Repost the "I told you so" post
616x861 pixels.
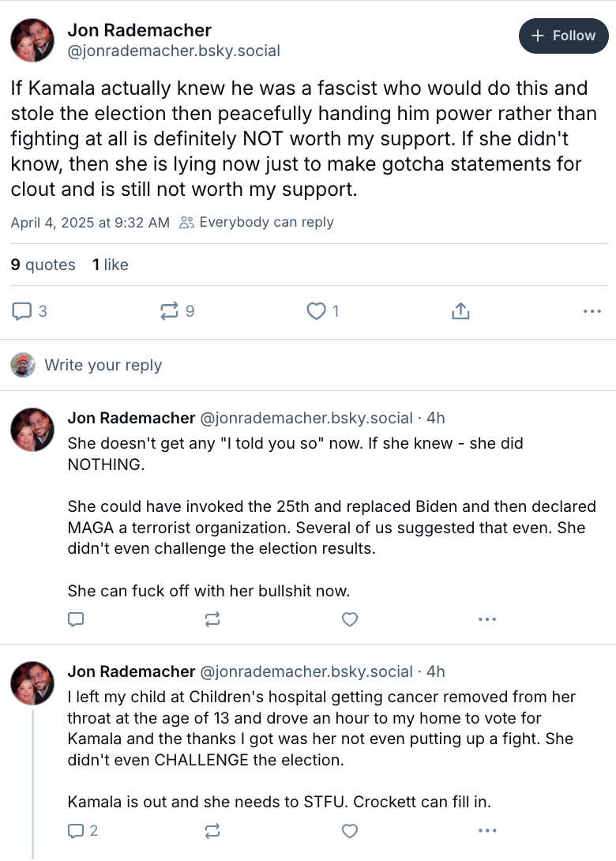tap(212, 619)
